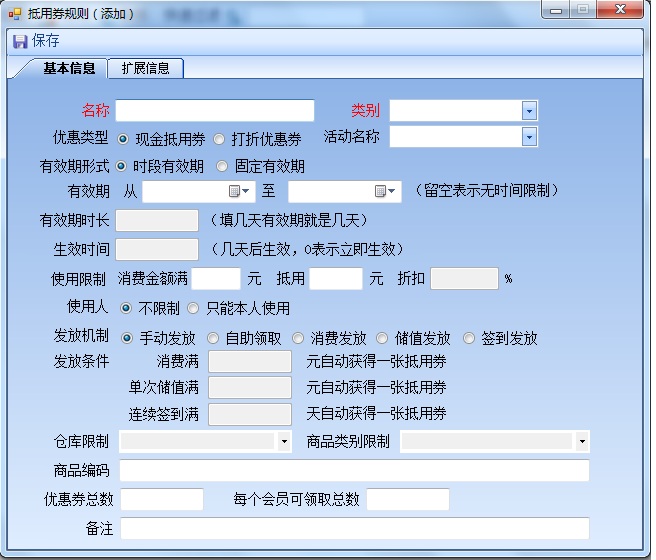This screenshot has width=656, height=560.
Task: Click the 商品编码 input field
Action: tap(354, 471)
